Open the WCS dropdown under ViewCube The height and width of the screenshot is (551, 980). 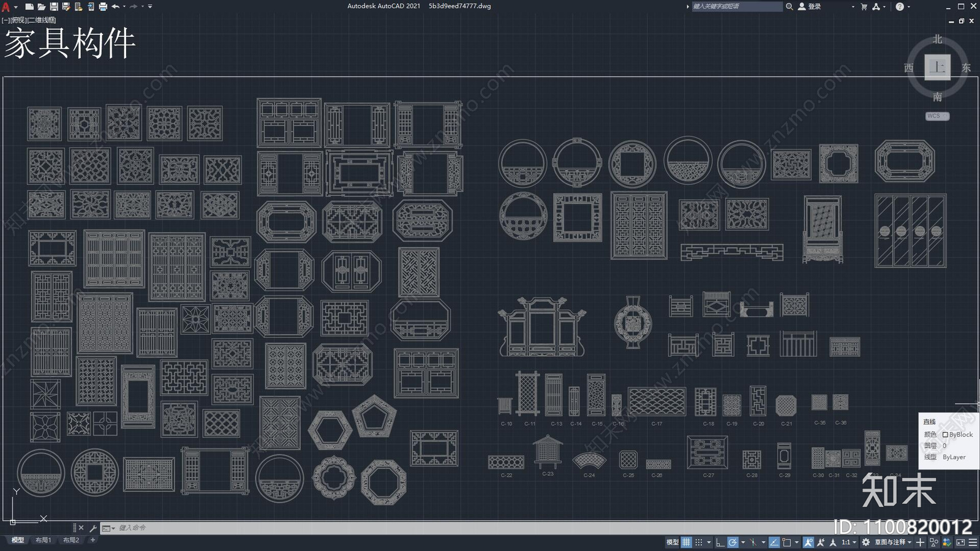coord(937,116)
